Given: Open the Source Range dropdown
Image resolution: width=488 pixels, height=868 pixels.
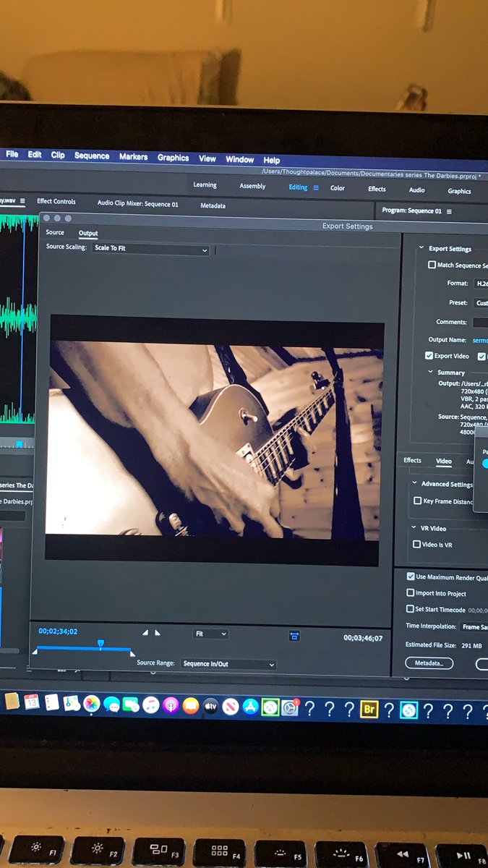Looking at the screenshot, I should pyautogui.click(x=228, y=664).
